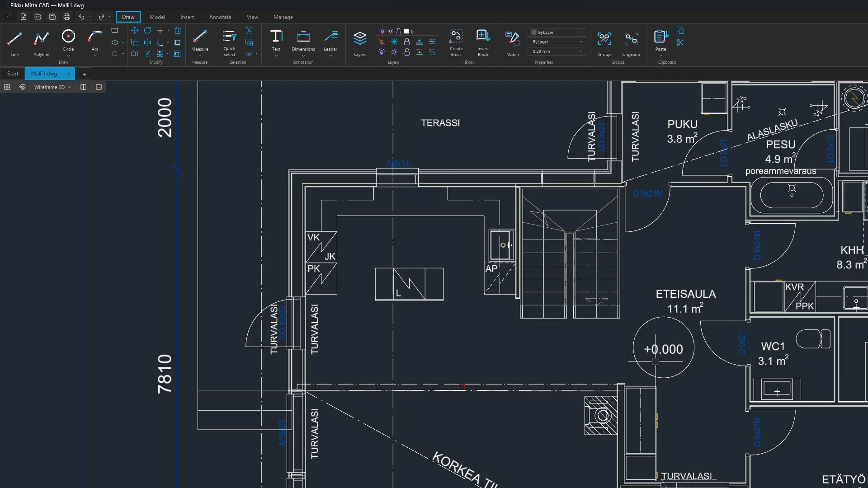
Task: Save the drawing file
Action: [x=52, y=17]
